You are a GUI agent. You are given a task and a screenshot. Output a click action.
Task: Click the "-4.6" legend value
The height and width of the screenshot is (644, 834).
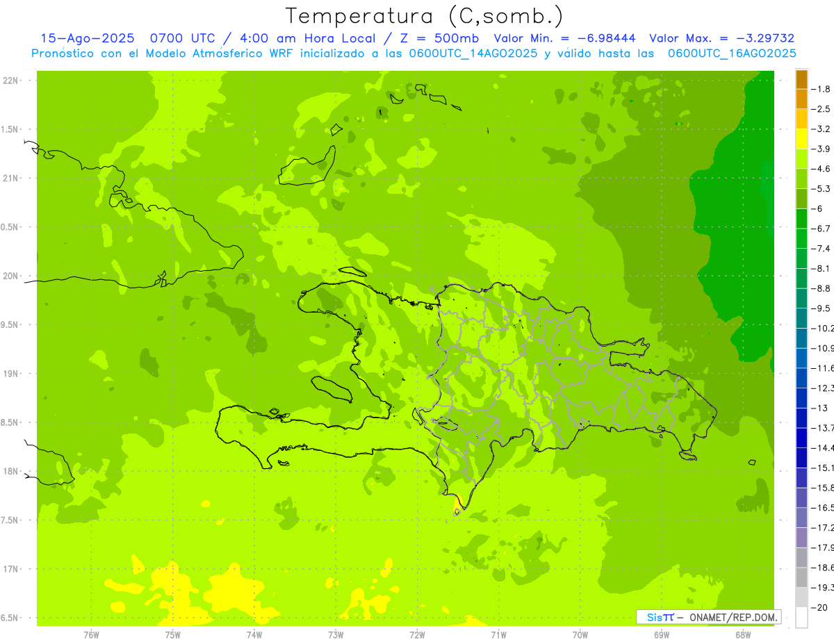(821, 169)
